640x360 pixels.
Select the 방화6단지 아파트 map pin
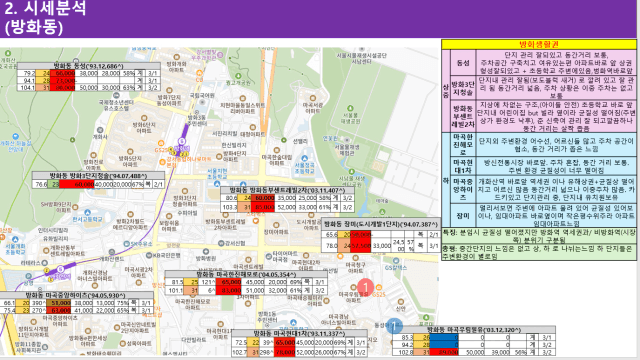tap(144, 118)
